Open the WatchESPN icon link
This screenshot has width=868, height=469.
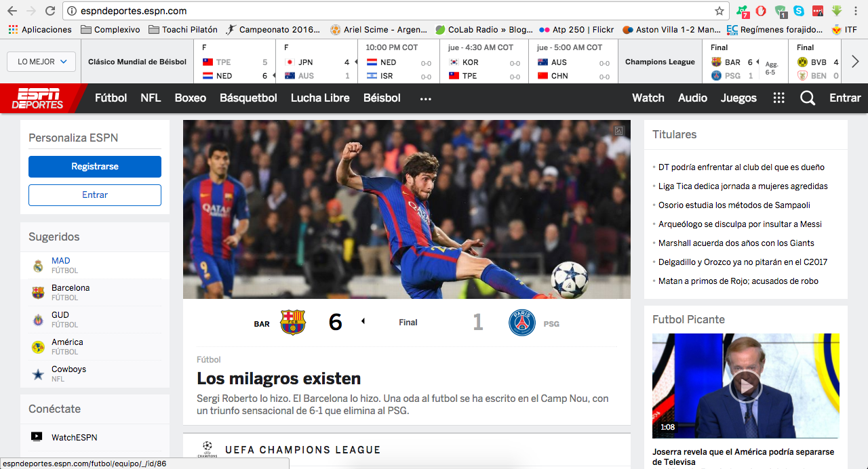[37, 437]
